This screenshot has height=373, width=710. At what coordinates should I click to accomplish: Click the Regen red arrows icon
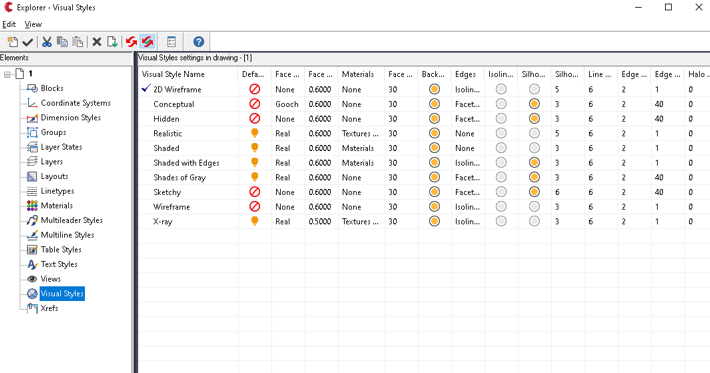(131, 42)
